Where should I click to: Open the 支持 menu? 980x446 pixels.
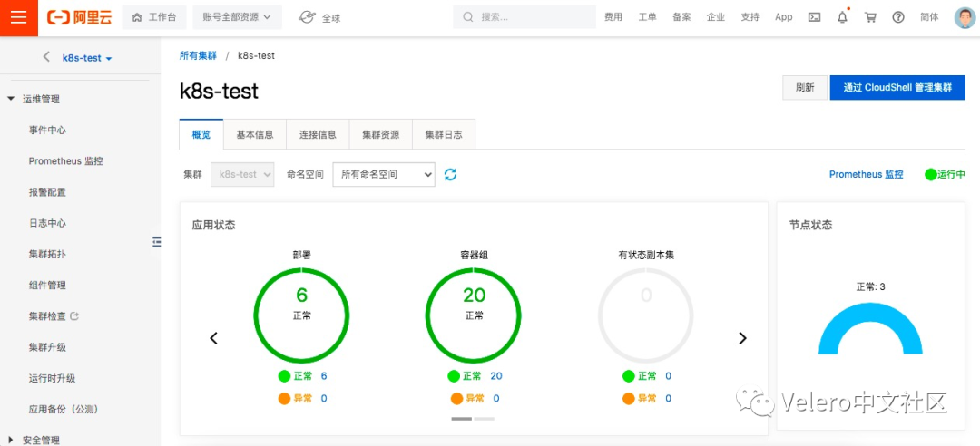(x=750, y=17)
